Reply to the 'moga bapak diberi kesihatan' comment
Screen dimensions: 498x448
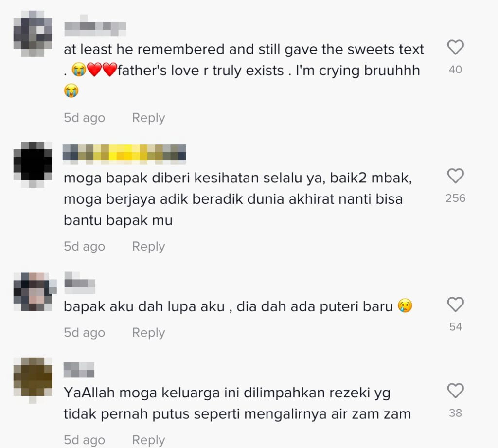point(148,246)
